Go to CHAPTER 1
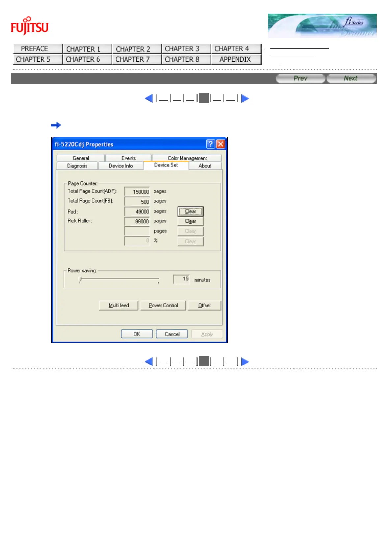 point(87,49)
